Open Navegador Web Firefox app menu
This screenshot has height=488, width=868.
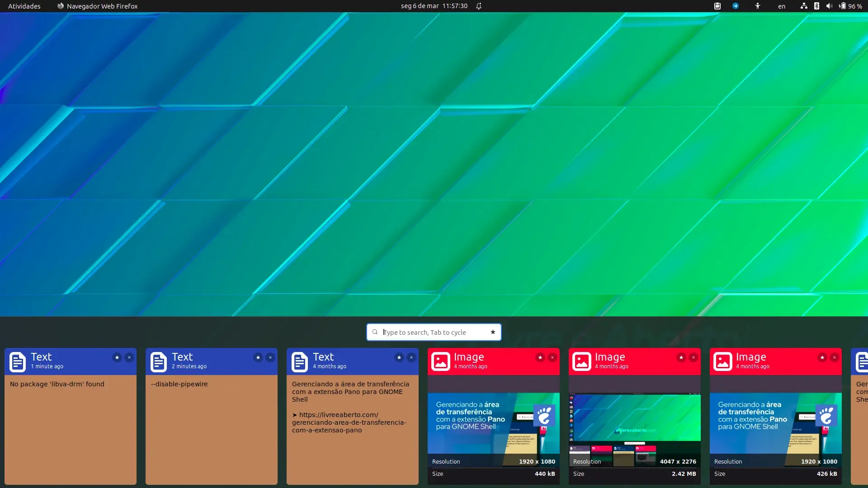click(97, 6)
